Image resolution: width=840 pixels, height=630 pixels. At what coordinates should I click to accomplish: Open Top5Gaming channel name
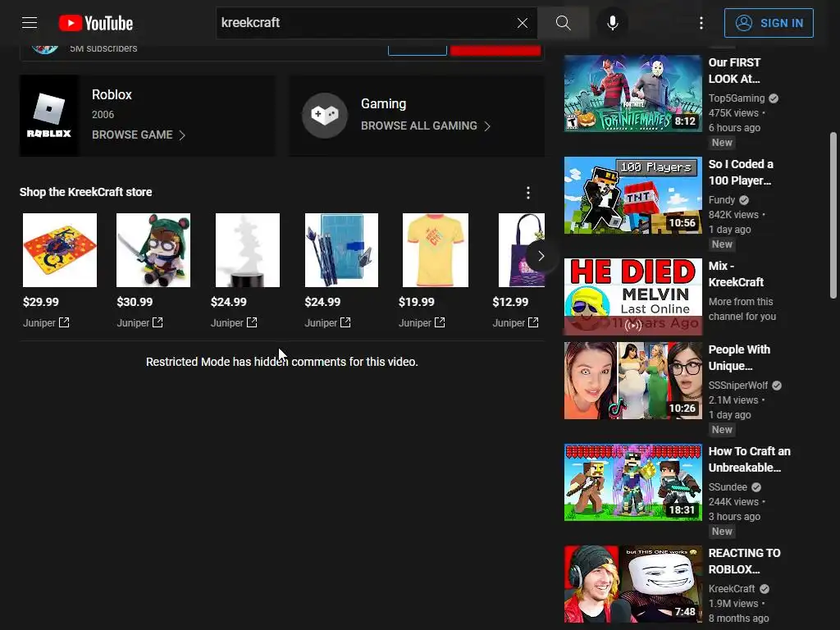pos(737,98)
